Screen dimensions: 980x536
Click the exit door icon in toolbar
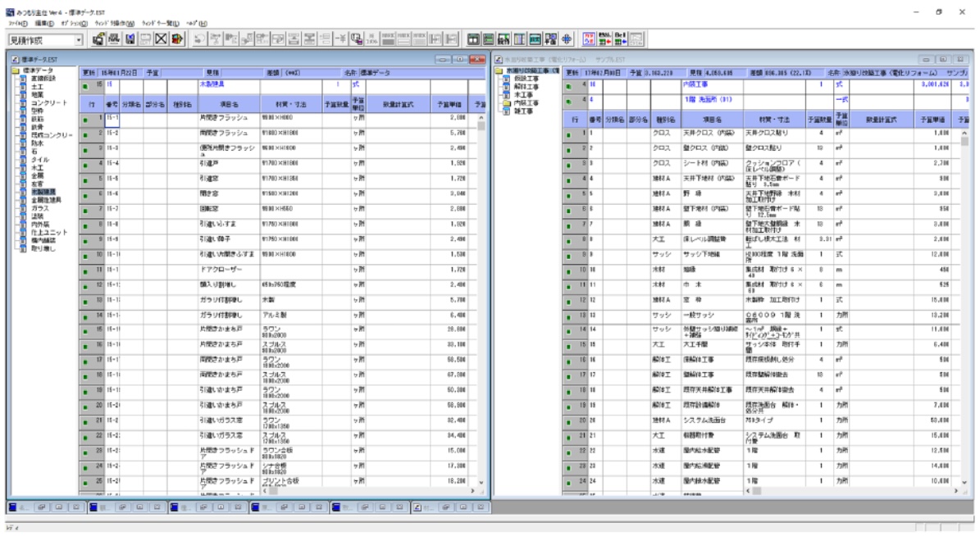point(177,39)
